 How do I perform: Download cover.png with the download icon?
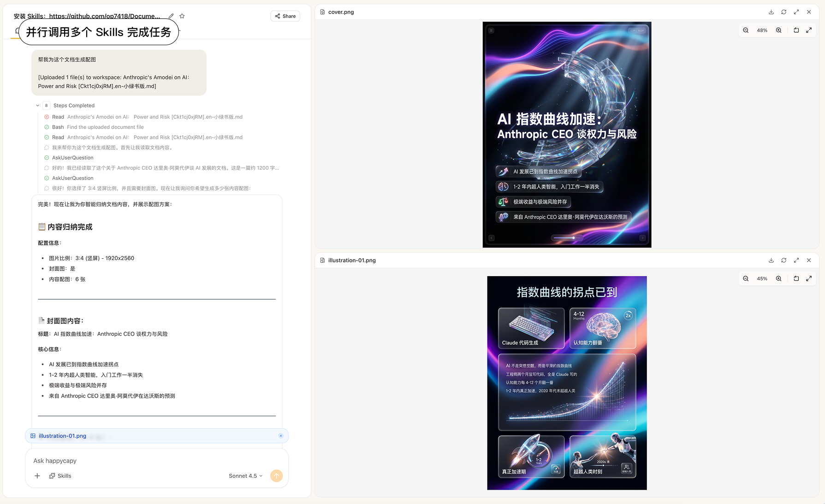click(771, 12)
